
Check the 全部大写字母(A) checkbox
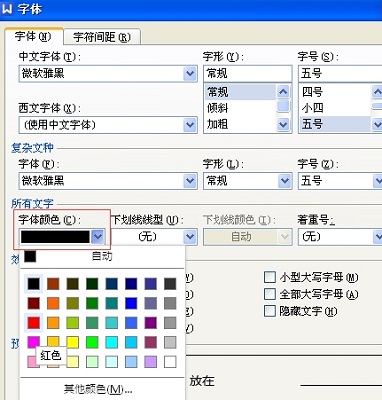tap(269, 294)
